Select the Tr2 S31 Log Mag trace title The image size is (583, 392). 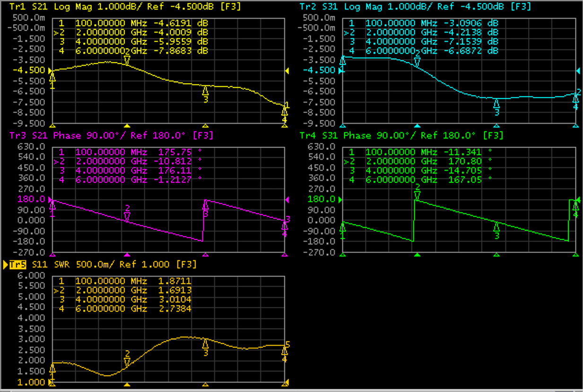(415, 7)
